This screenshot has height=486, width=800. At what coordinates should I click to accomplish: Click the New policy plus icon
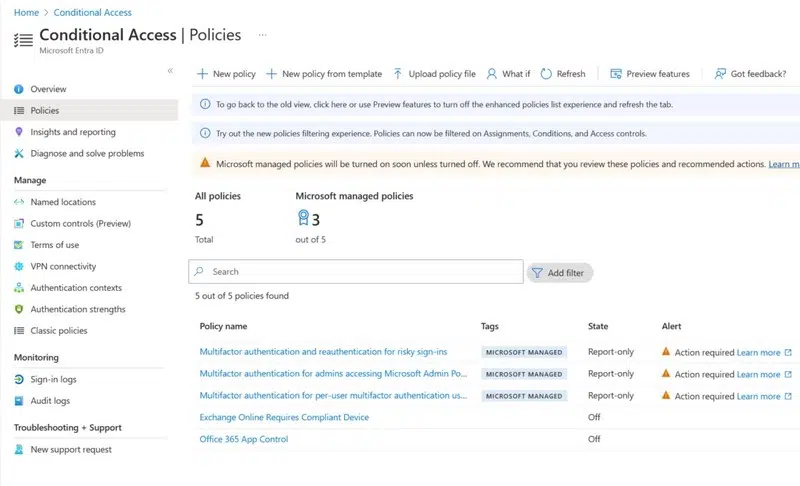click(x=203, y=74)
